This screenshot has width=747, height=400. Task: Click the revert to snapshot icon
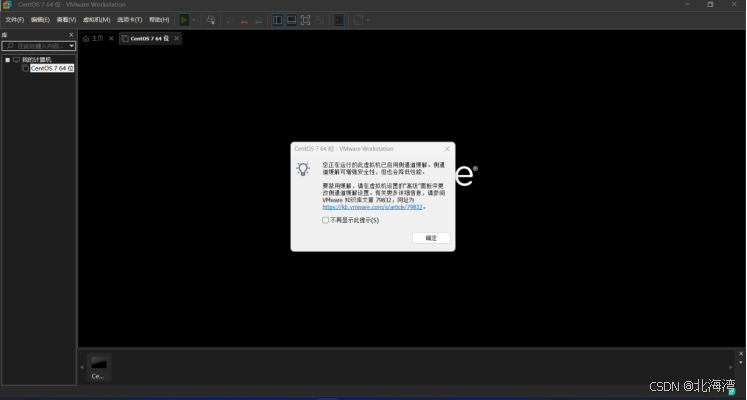coord(244,20)
